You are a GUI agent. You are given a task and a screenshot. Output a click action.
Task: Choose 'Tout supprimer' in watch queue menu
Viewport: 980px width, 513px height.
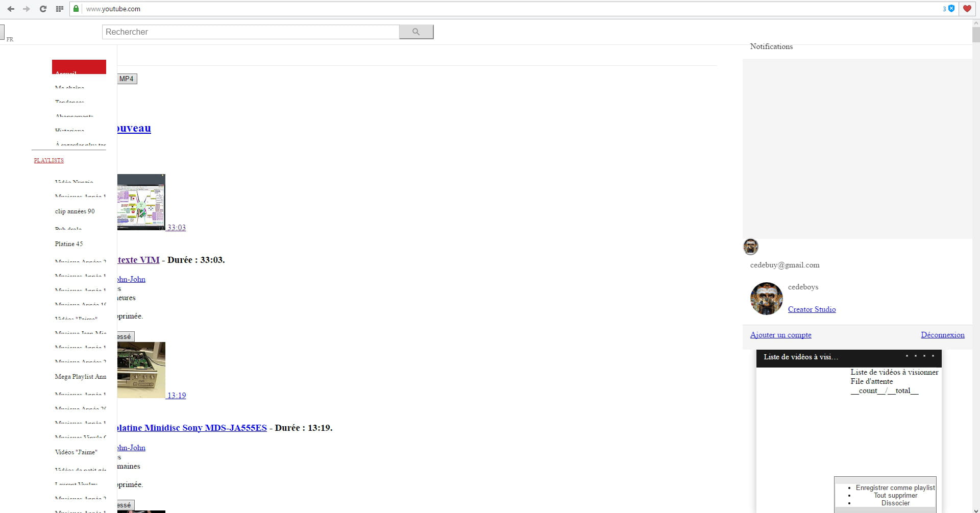[x=895, y=495]
